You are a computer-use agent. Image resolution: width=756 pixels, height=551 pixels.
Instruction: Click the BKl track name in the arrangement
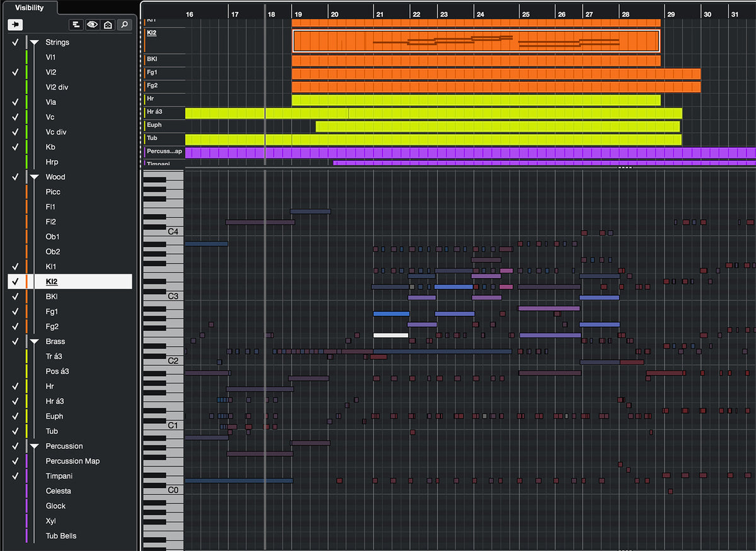[x=152, y=59]
